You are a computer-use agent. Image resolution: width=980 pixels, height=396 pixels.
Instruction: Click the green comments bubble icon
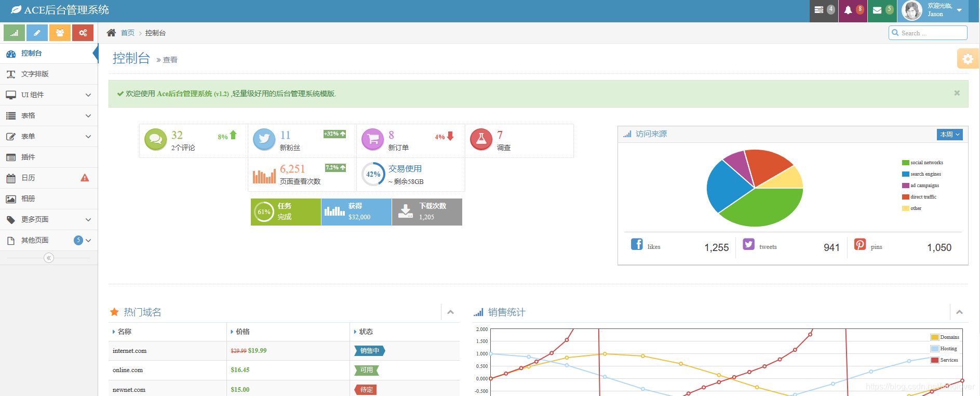[x=155, y=139]
